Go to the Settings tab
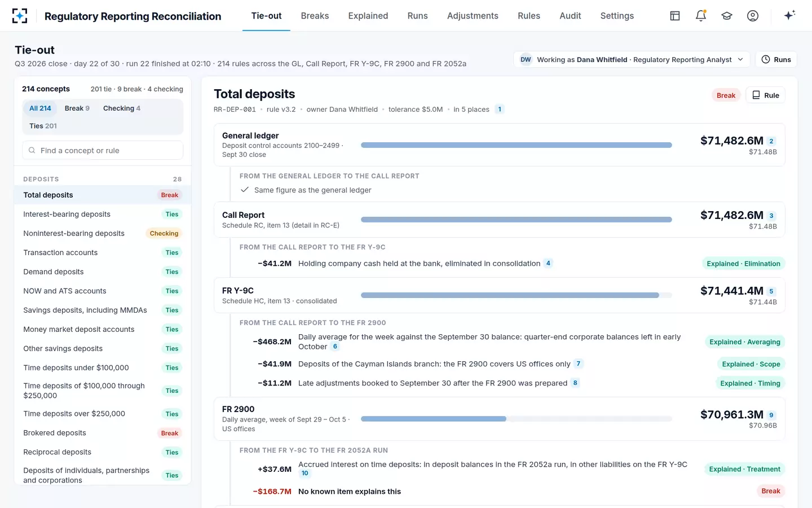The image size is (812, 508). (617, 16)
